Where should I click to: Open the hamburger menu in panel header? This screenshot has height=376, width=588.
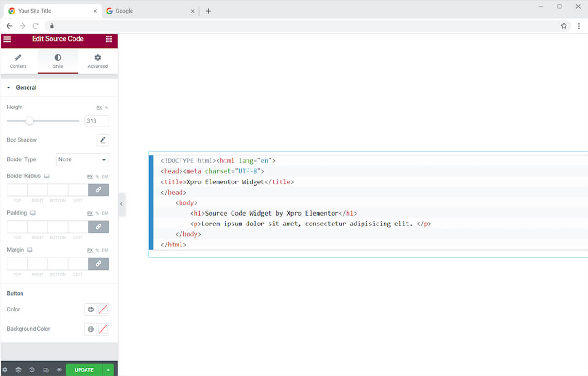pos(7,39)
